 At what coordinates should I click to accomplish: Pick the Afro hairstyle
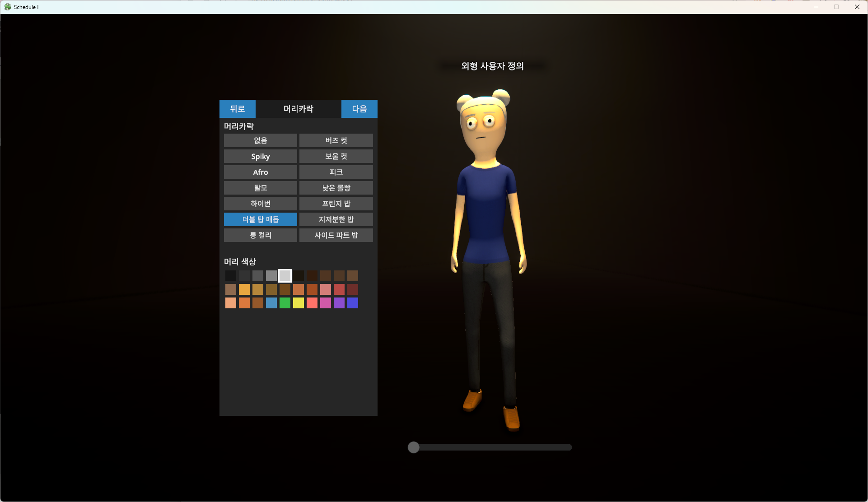coord(260,172)
